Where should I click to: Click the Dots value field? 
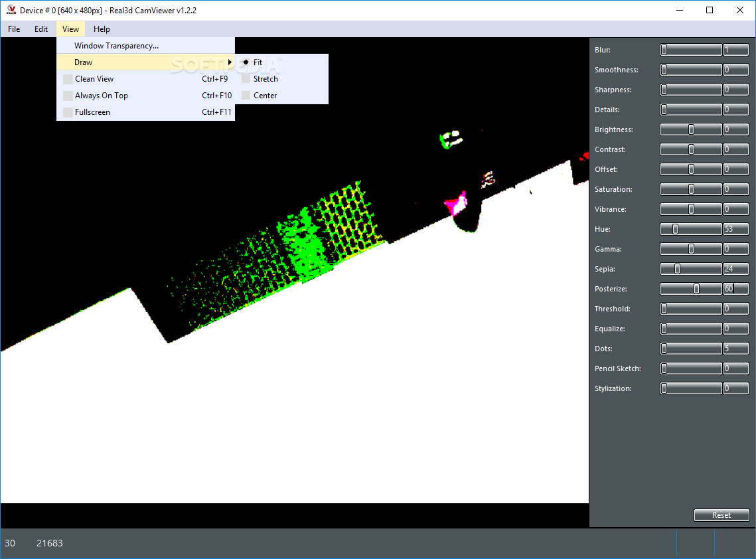pyautogui.click(x=735, y=349)
